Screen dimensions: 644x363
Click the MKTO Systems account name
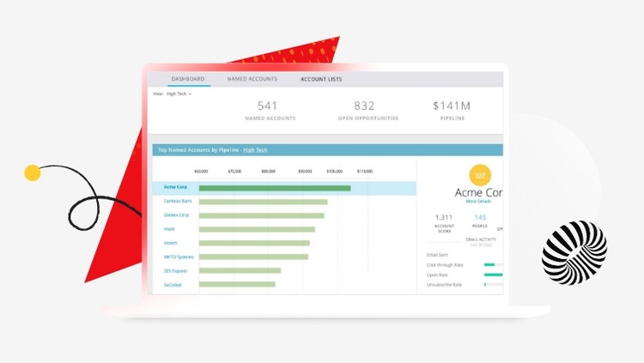click(x=178, y=257)
